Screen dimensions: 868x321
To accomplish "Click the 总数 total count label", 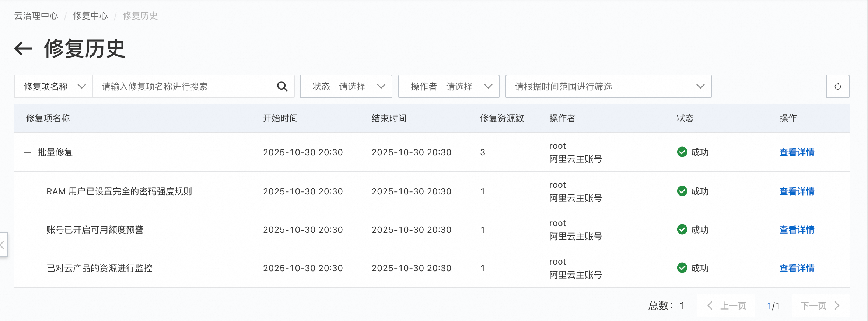I will (x=666, y=306).
